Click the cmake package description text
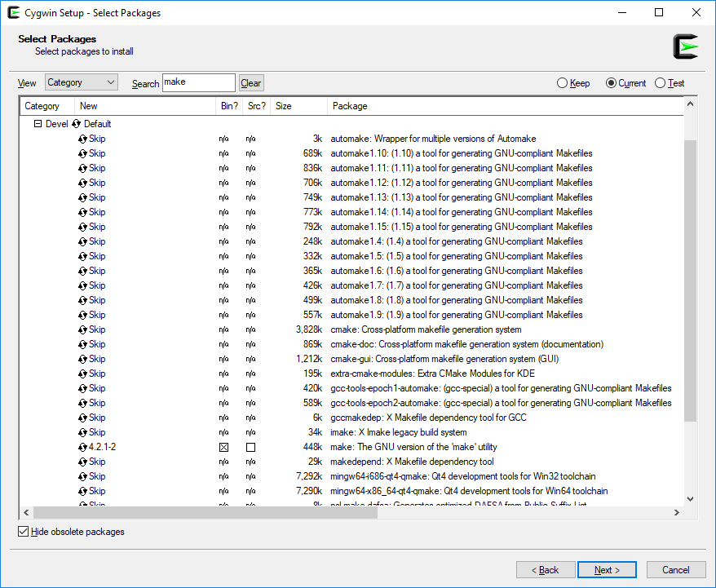Viewport: 716px width, 588px height. pyautogui.click(x=426, y=329)
